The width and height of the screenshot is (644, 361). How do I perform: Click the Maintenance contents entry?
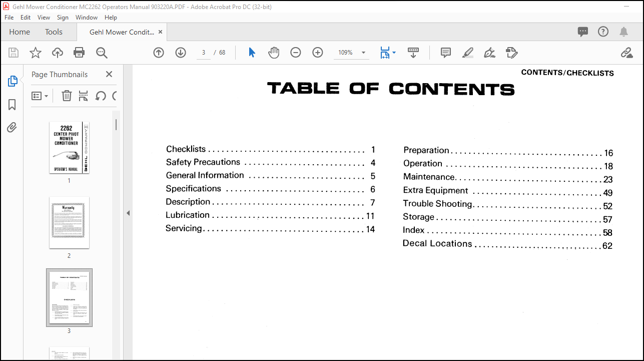click(x=508, y=178)
